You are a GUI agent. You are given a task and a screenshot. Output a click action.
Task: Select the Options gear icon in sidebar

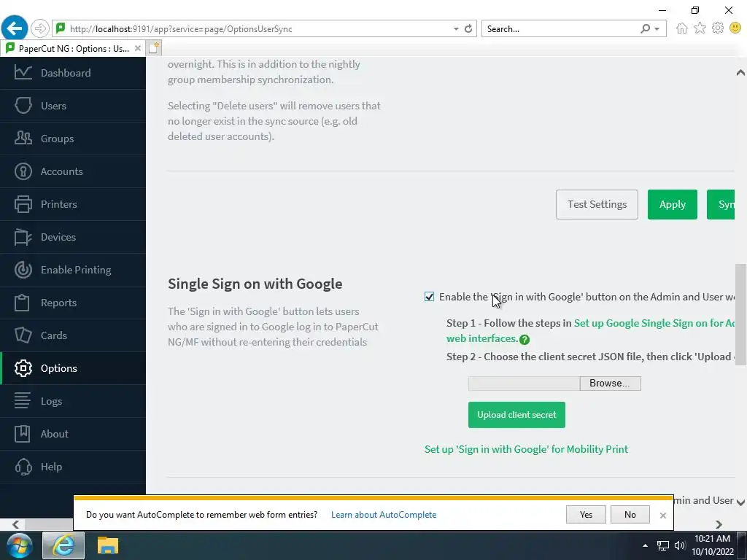tap(23, 368)
